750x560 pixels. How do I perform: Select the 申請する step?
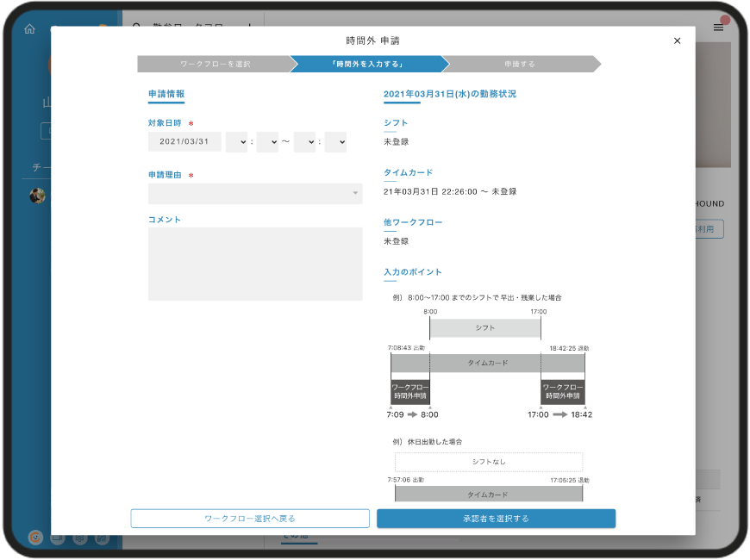517,63
